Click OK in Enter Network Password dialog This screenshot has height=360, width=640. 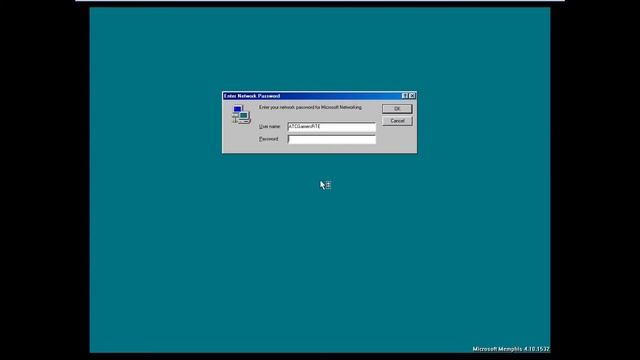(x=397, y=109)
